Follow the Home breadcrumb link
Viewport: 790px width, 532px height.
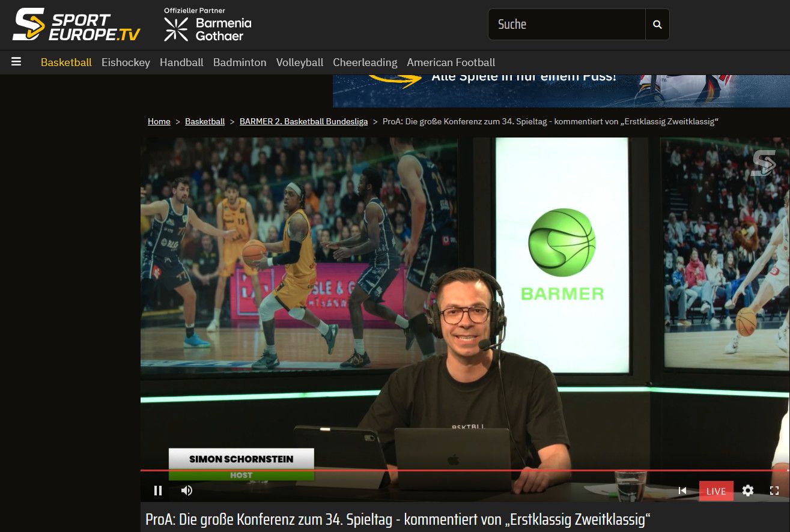tap(159, 121)
